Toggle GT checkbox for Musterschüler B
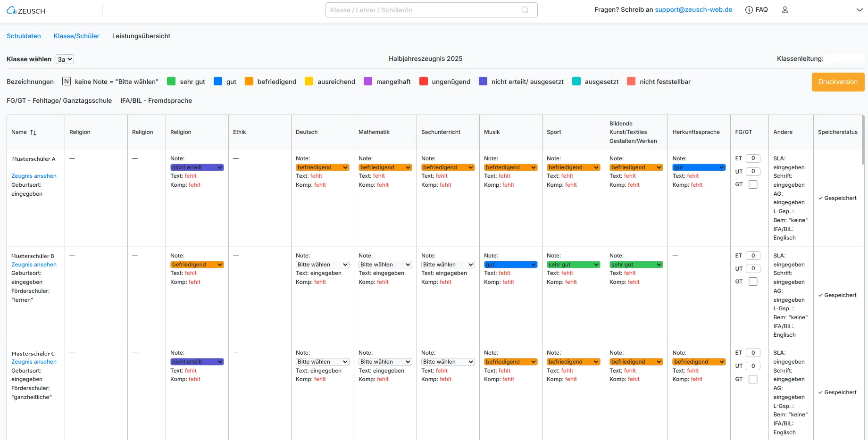Image resolution: width=868 pixels, height=440 pixels. [753, 282]
